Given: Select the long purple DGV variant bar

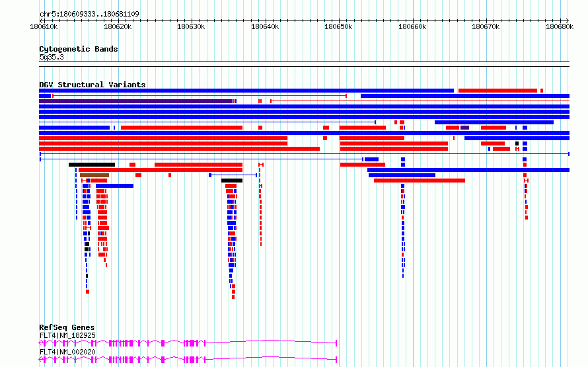Looking at the screenshot, I should click(x=135, y=101).
